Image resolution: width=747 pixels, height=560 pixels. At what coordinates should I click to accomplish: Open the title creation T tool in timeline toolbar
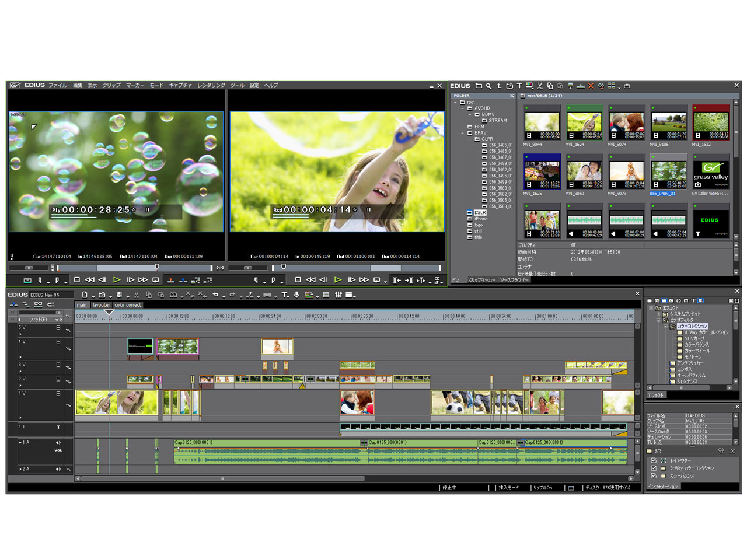click(284, 295)
